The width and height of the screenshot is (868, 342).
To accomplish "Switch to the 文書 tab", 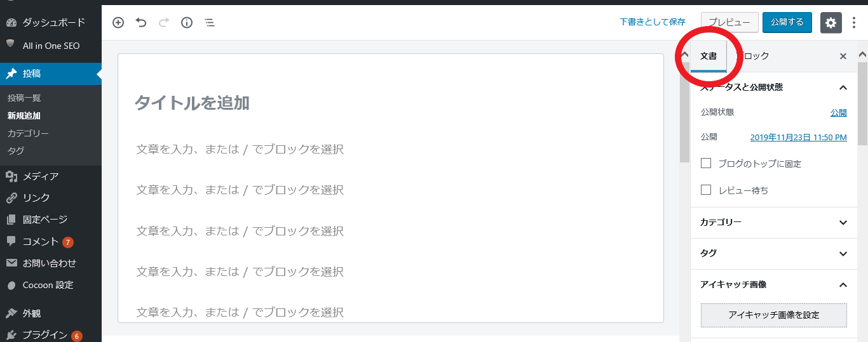I will 709,56.
